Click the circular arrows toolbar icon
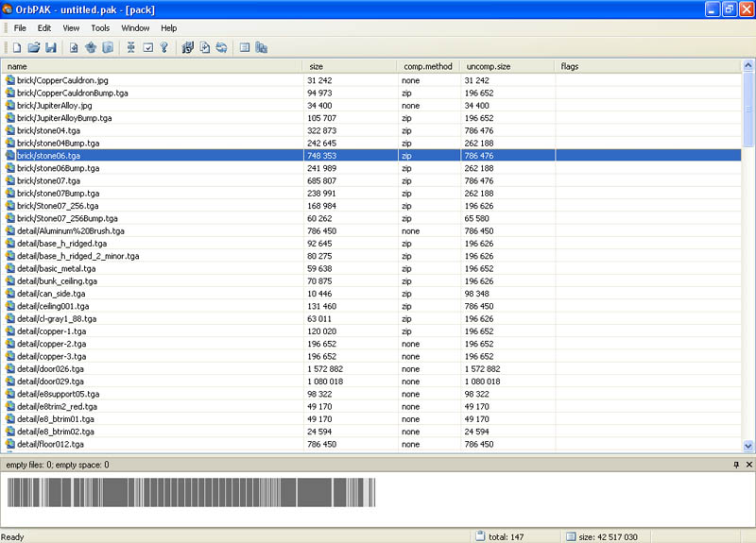This screenshot has height=543, width=756. (221, 47)
